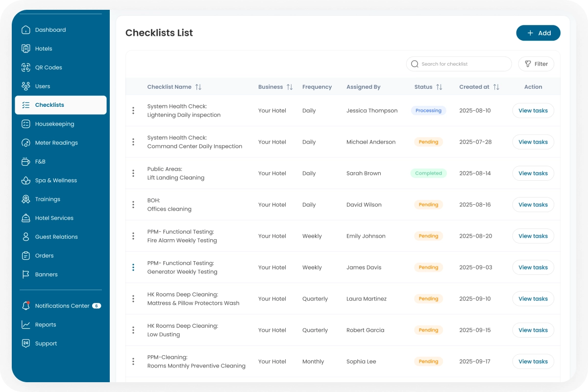Open Notifications Center bell icon
The height and width of the screenshot is (392, 588).
point(26,306)
